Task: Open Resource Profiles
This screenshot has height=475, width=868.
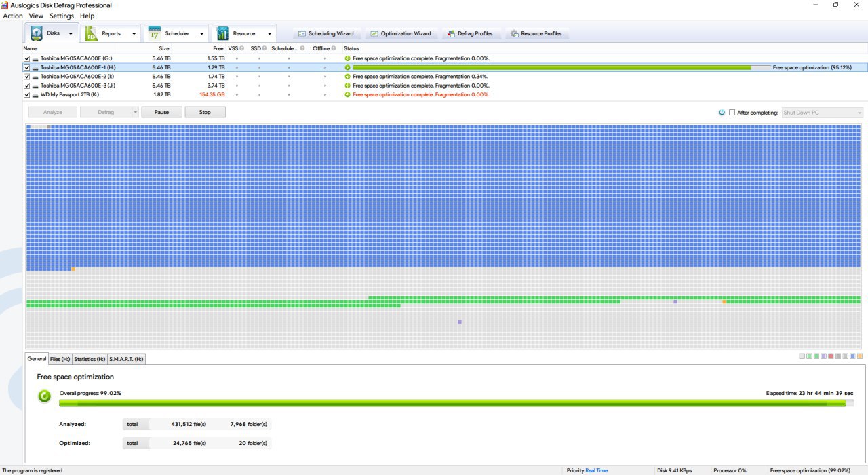Action: tap(536, 33)
